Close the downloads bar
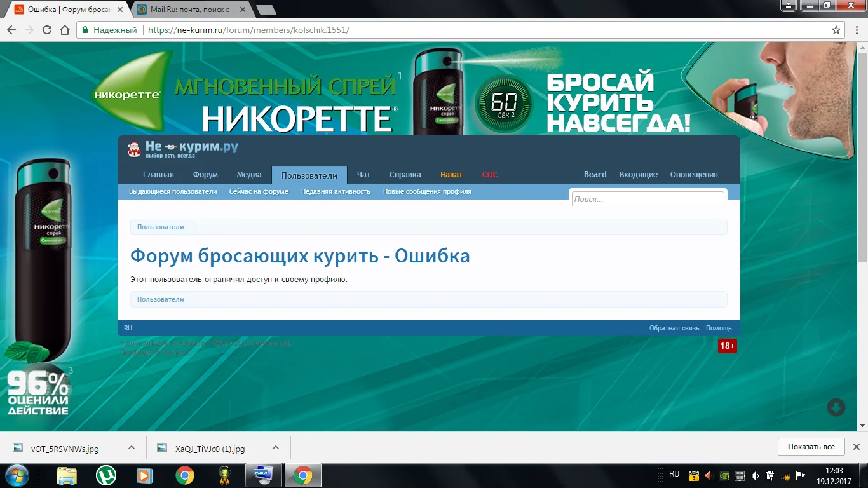Viewport: 868px width, 488px height. [x=856, y=447]
